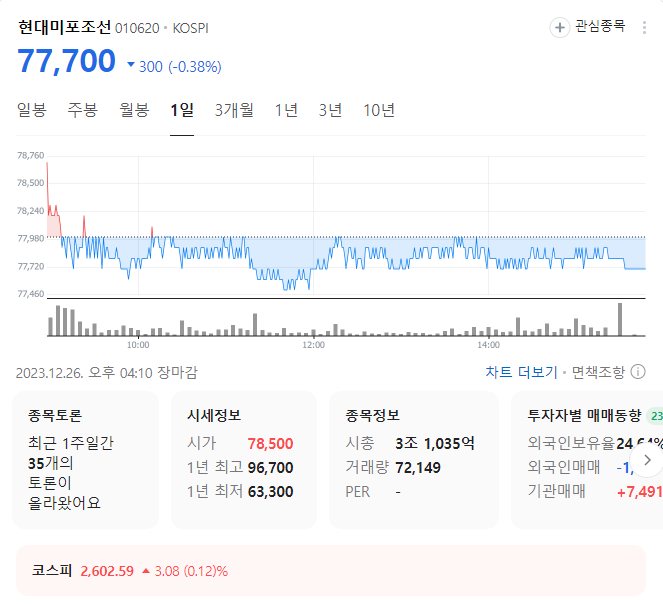Click the stock name 현대미포조선
Viewport: 663px width, 604px height.
coord(64,27)
